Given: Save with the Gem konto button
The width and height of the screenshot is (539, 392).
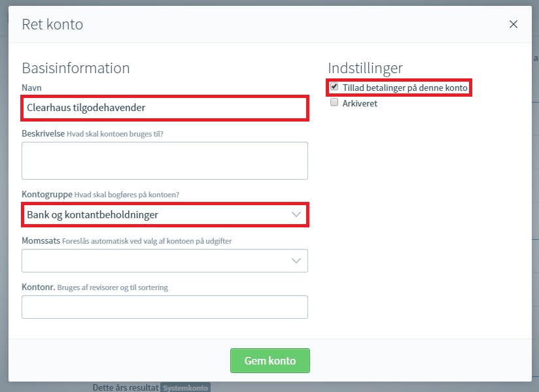Looking at the screenshot, I should click(x=270, y=361).
